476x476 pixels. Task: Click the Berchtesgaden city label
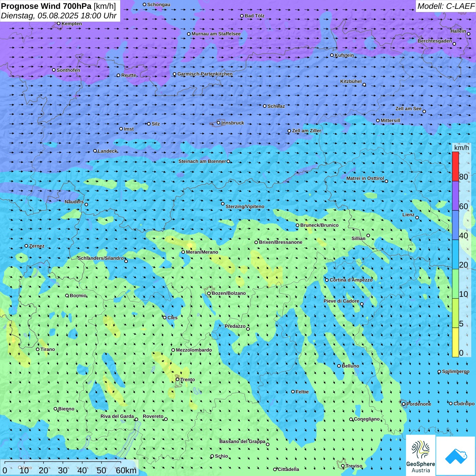[435, 41]
